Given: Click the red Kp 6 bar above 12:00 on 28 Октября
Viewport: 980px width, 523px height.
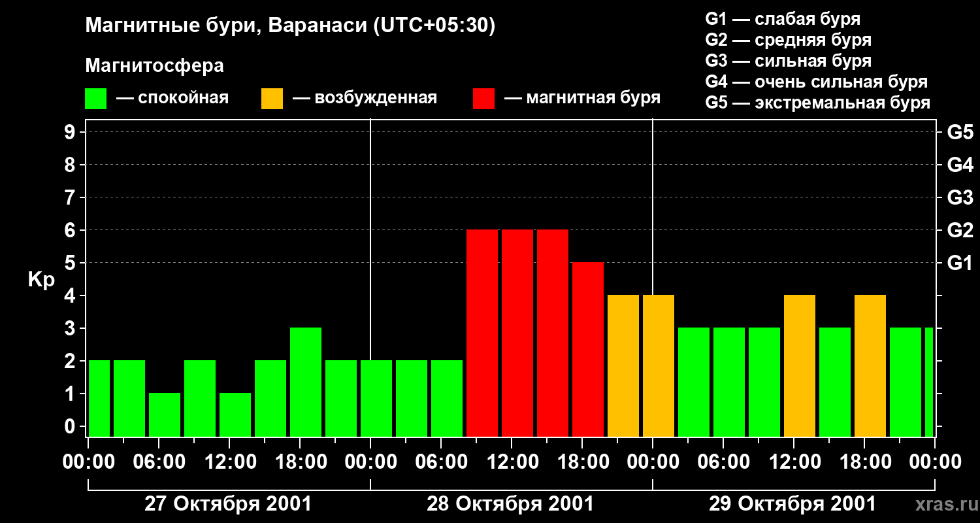Looking at the screenshot, I should 517,333.
